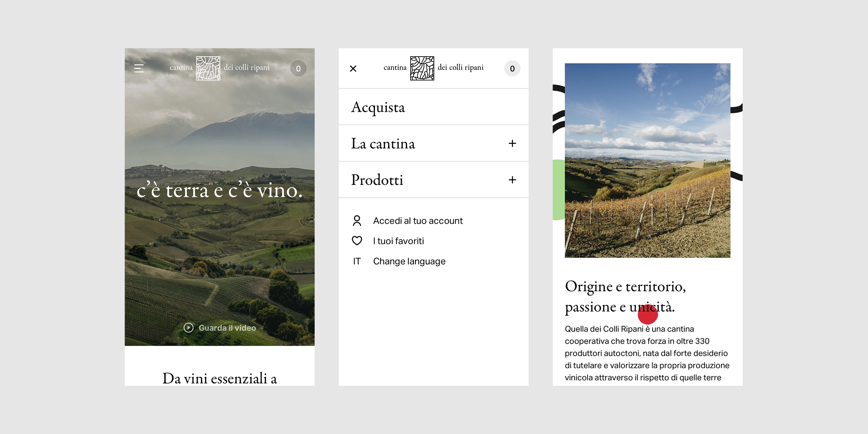Click the user account person icon
Screen dimensions: 868x434
coord(357,221)
